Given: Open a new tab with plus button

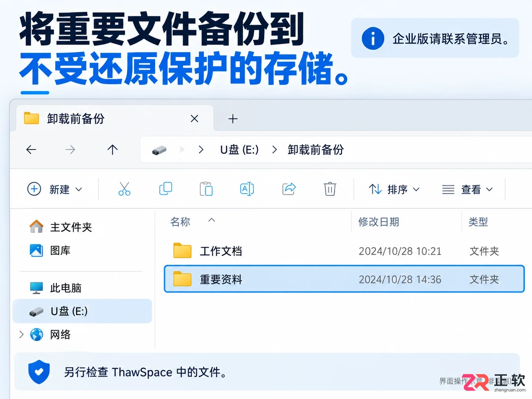Looking at the screenshot, I should [233, 119].
